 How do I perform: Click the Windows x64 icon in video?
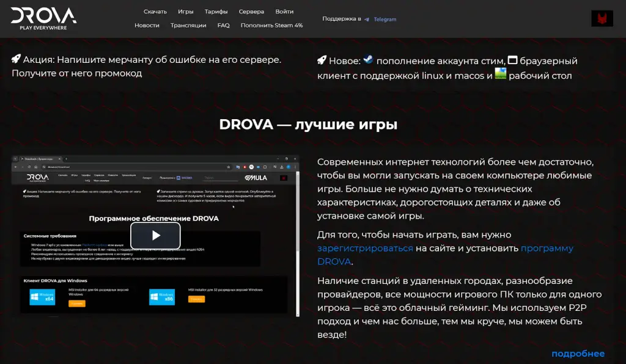click(42, 297)
